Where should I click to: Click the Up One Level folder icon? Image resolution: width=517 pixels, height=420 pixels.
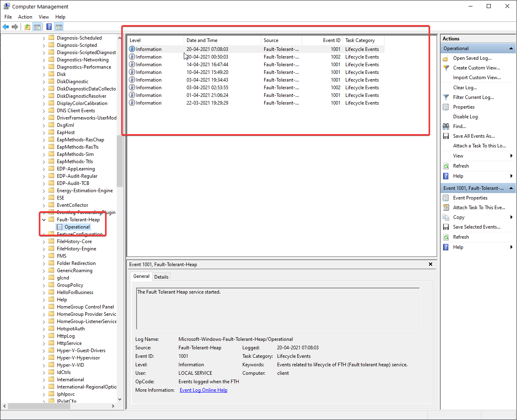click(x=27, y=27)
